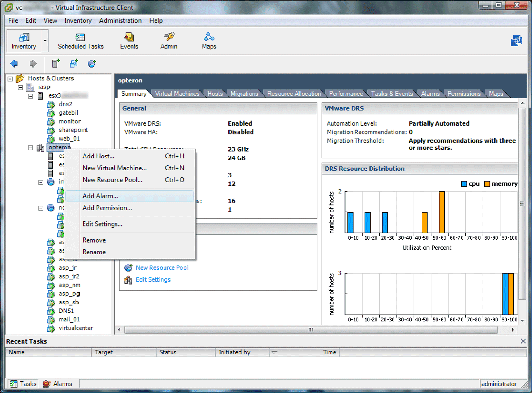Open the File menu

coord(13,20)
